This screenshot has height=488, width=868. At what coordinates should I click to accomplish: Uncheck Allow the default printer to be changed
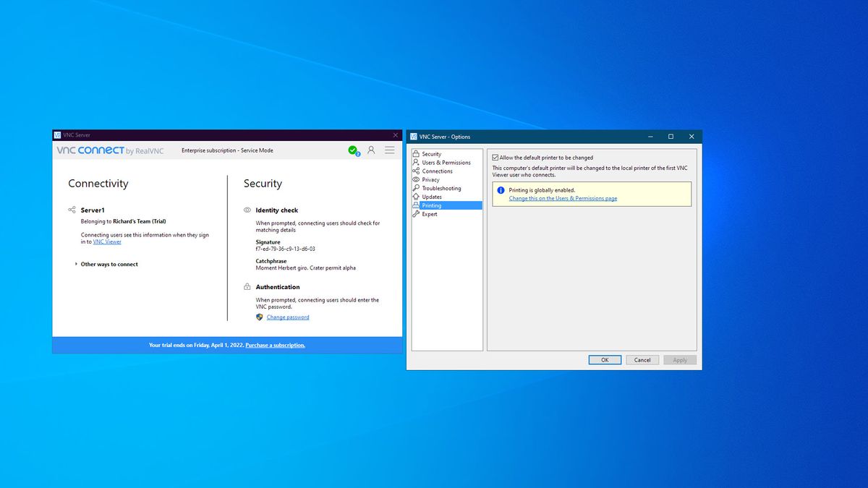coord(494,157)
